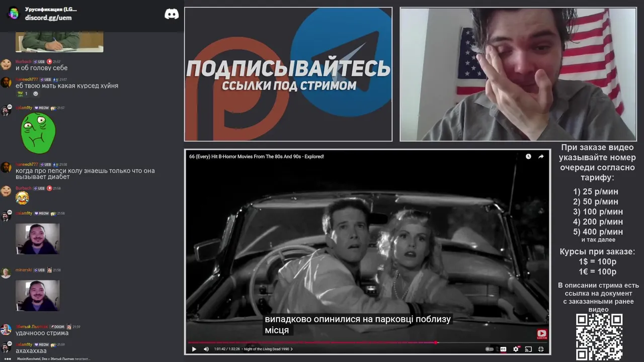Toggle the autoplay switch in the player
The width and height of the screenshot is (644, 362).
point(489,349)
